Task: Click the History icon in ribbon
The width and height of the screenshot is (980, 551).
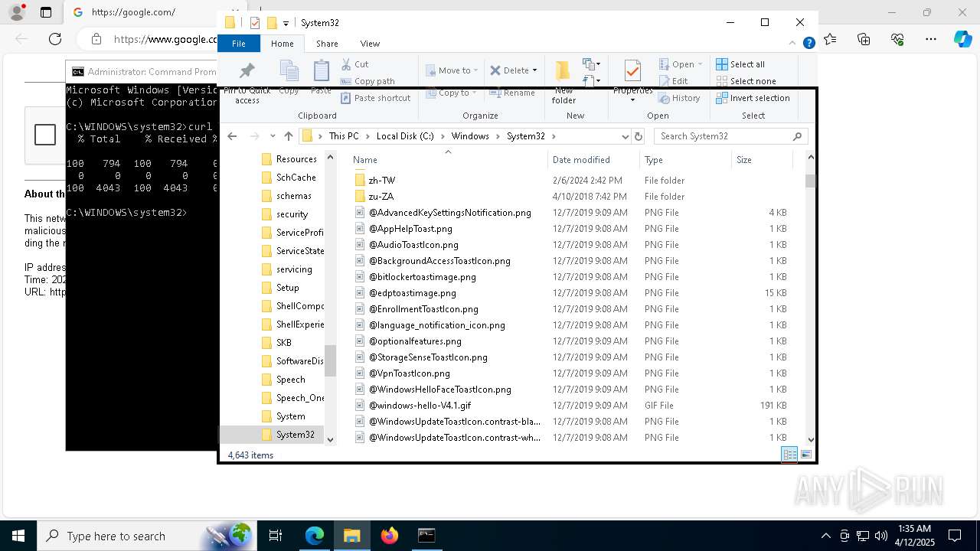Action: click(665, 98)
